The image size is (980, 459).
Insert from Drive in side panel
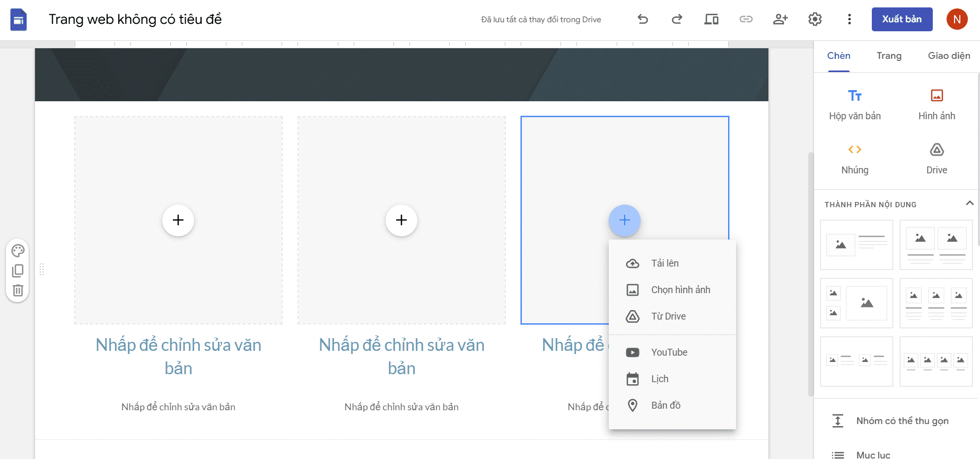pos(937,159)
